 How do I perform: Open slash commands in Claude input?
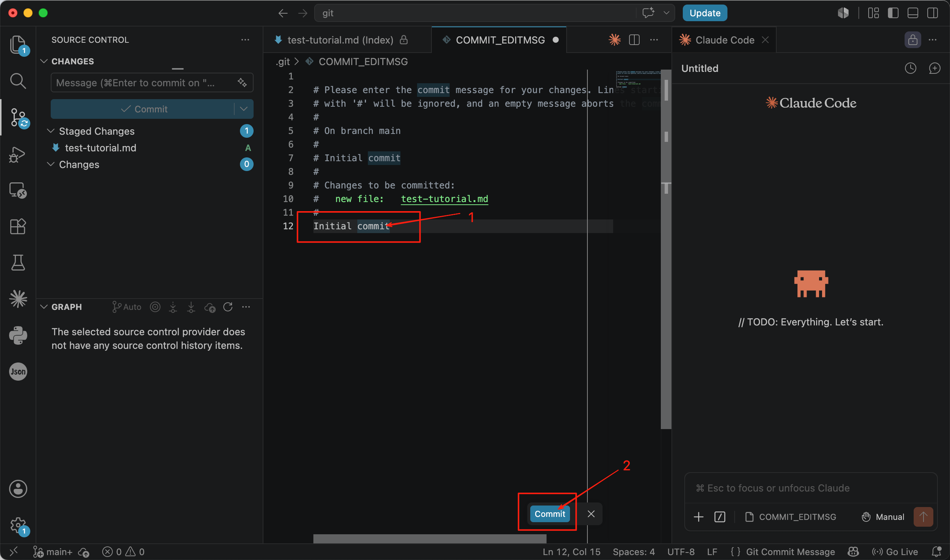[x=720, y=517]
